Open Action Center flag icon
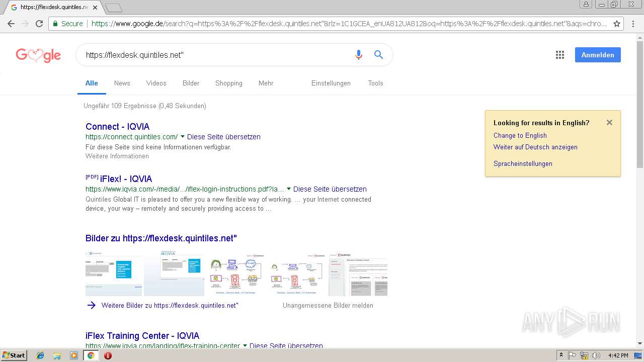This screenshot has height=362, width=644. pyautogui.click(x=572, y=355)
